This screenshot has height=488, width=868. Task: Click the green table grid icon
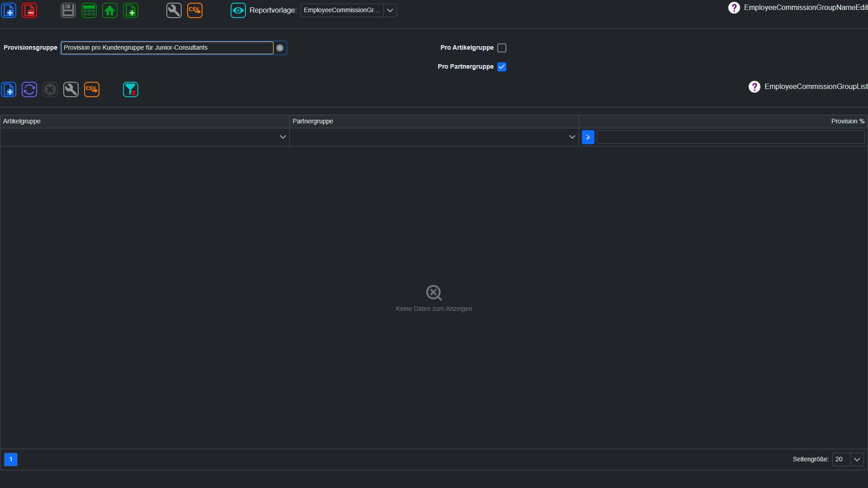click(x=89, y=10)
